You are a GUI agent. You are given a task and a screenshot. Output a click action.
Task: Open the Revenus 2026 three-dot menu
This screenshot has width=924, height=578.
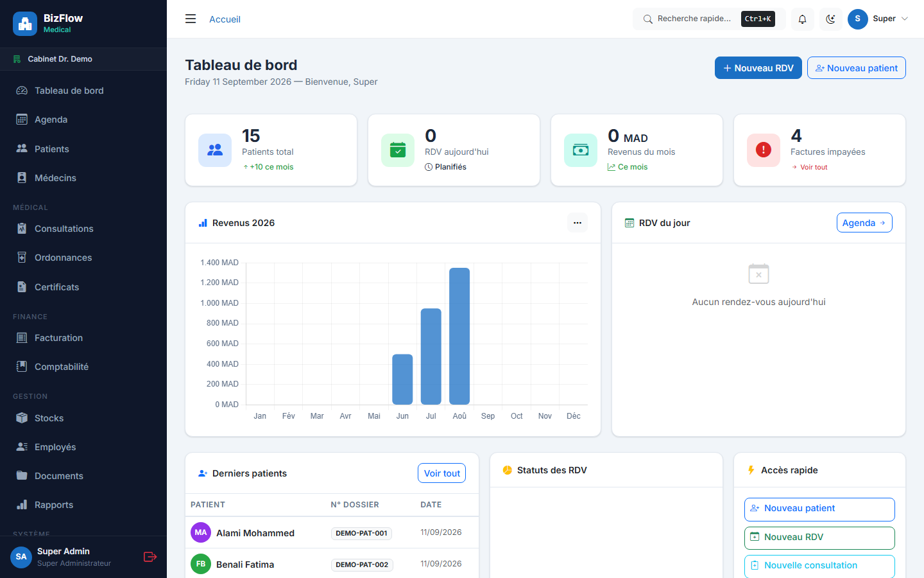tap(577, 223)
